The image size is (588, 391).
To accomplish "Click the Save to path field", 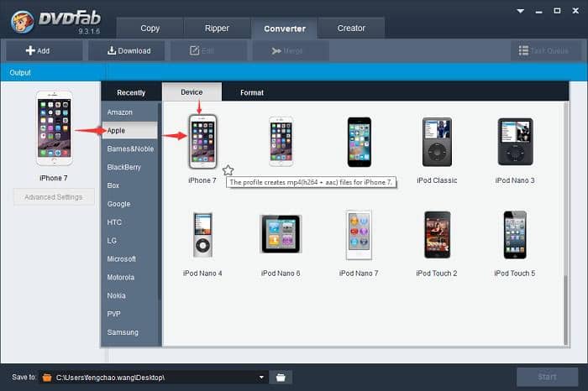I will coord(154,377).
